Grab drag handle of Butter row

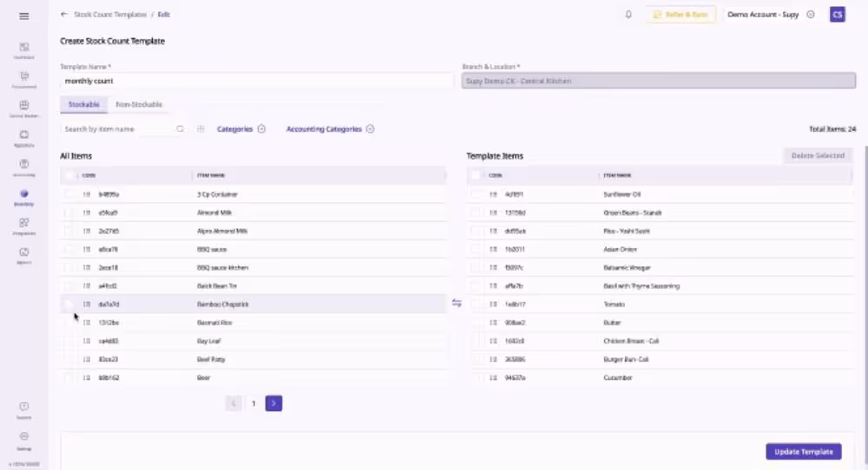[493, 323]
